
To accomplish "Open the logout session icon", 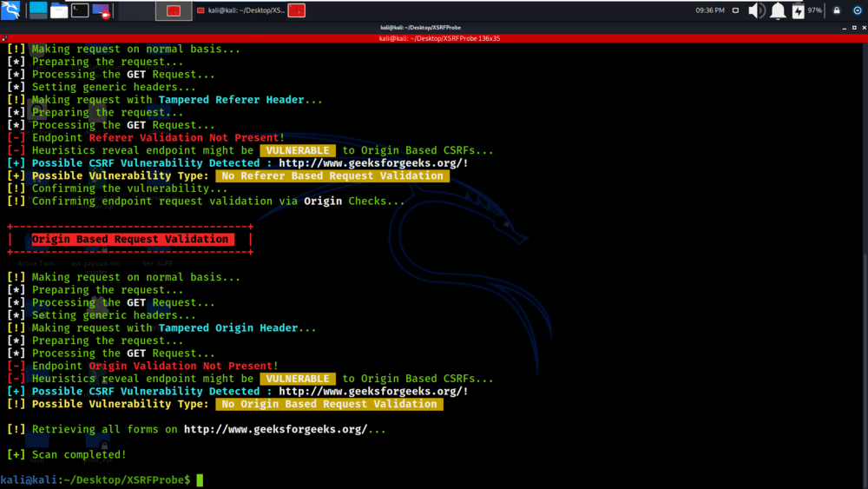I will [x=858, y=10].
